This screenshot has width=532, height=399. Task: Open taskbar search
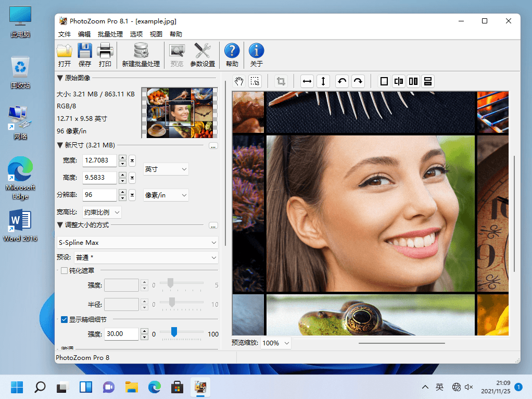(40, 387)
